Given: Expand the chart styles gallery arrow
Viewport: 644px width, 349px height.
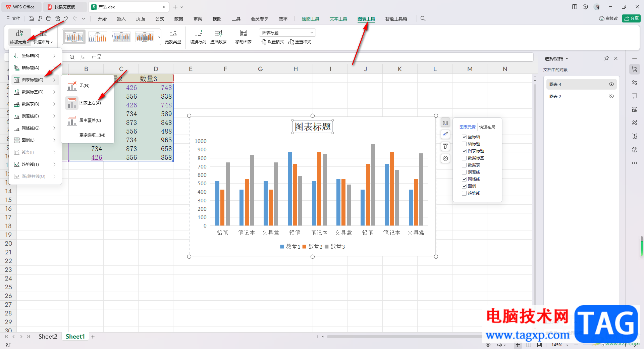Looking at the screenshot, I should pyautogui.click(x=159, y=37).
